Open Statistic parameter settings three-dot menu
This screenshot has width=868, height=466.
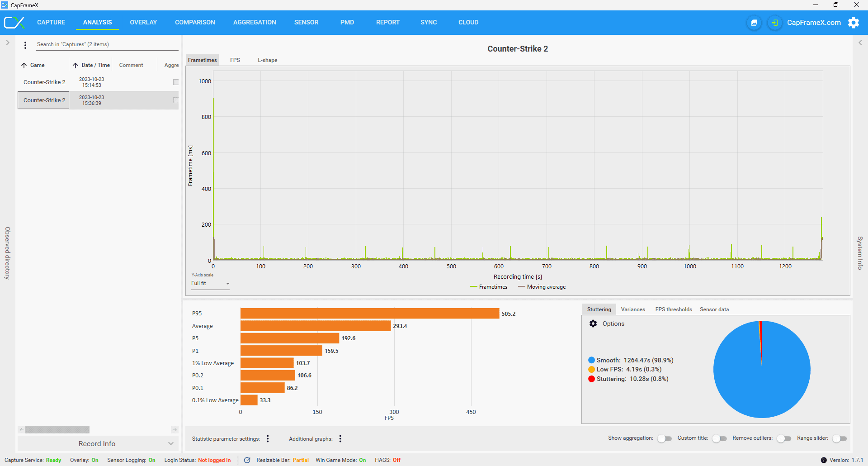tap(268, 438)
